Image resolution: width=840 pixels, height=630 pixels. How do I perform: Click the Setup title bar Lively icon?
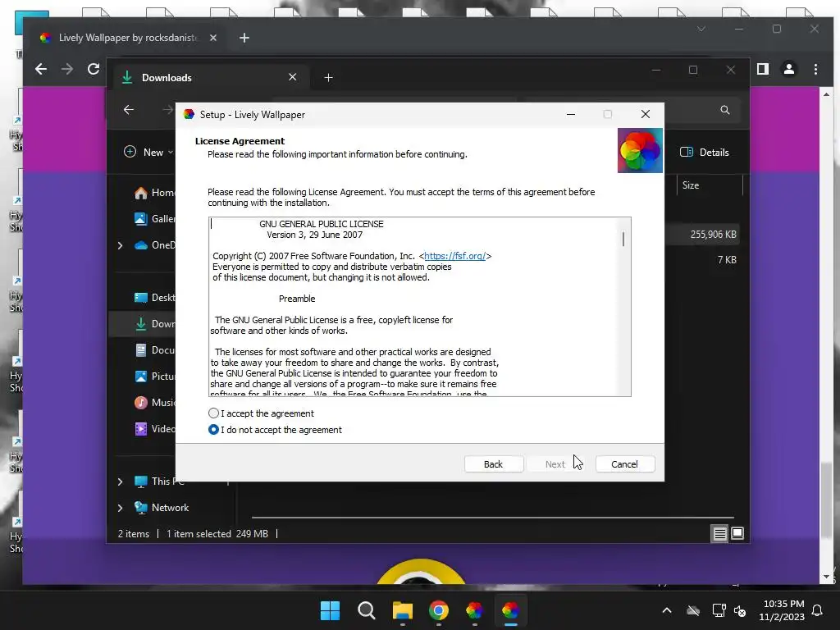tap(189, 114)
